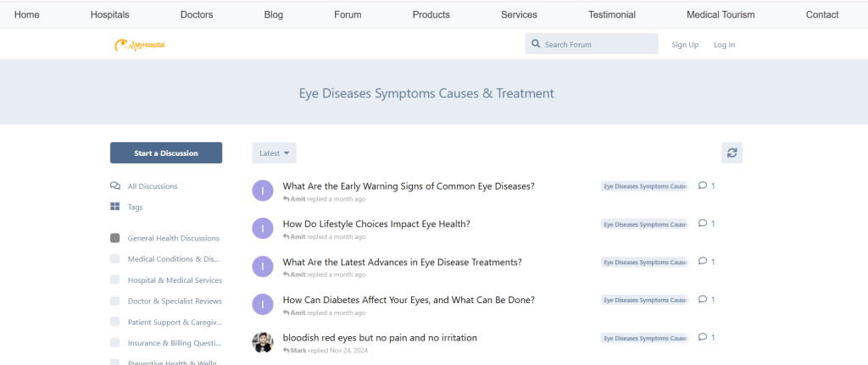Viewport: 868px width, 365px height.
Task: Open 'How Can Diabetes Affect Your Eyes' discussion
Action: click(409, 300)
